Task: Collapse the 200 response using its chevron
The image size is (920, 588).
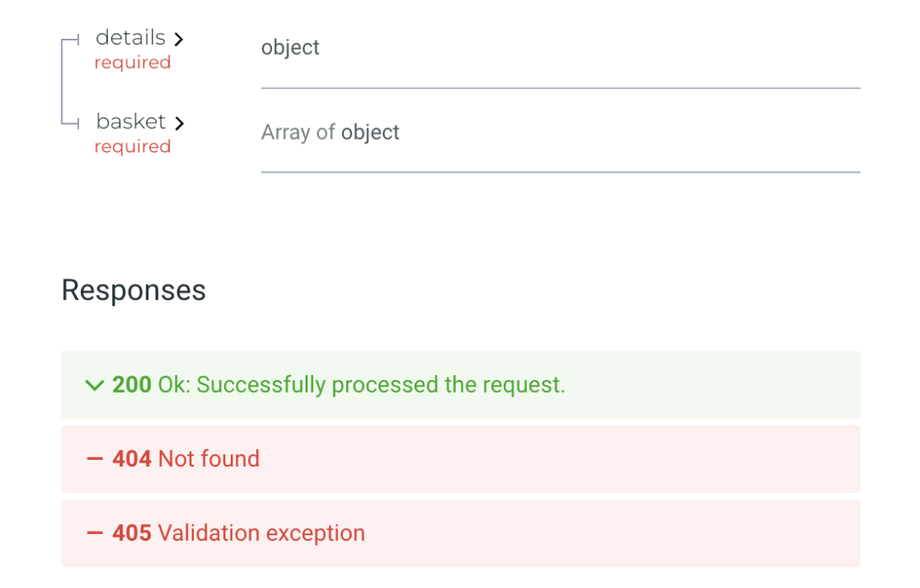Action: point(94,385)
